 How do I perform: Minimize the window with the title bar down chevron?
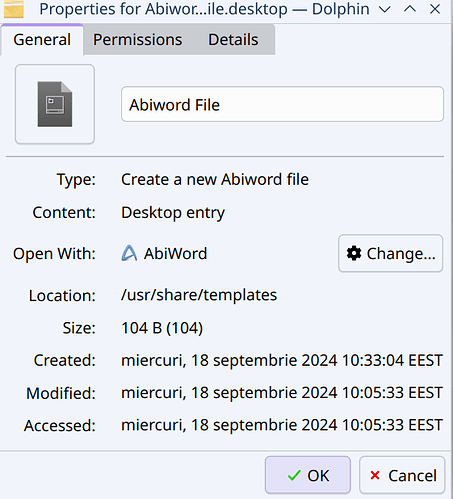pyautogui.click(x=385, y=9)
